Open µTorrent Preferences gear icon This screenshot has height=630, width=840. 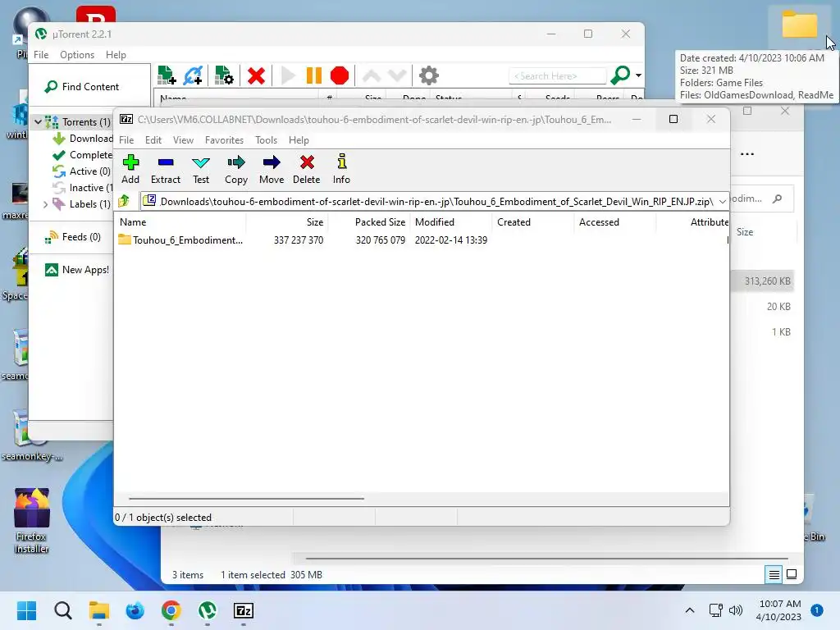point(428,75)
